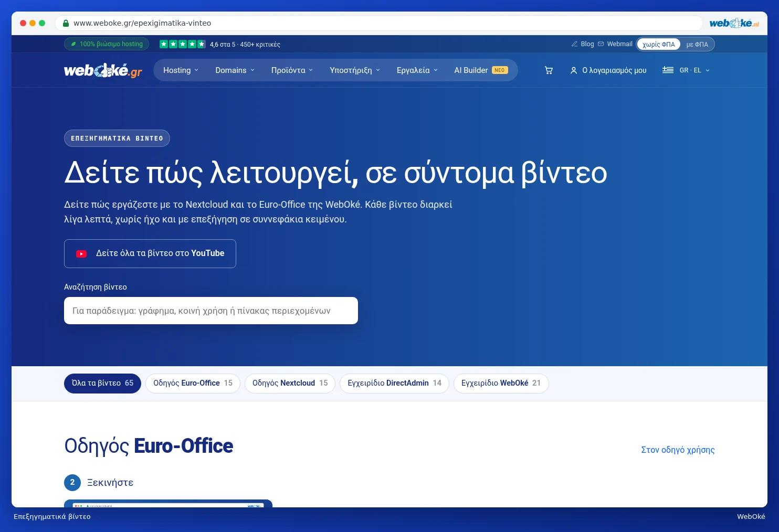Select the Οδηγός Euro-Office tab

193,384
